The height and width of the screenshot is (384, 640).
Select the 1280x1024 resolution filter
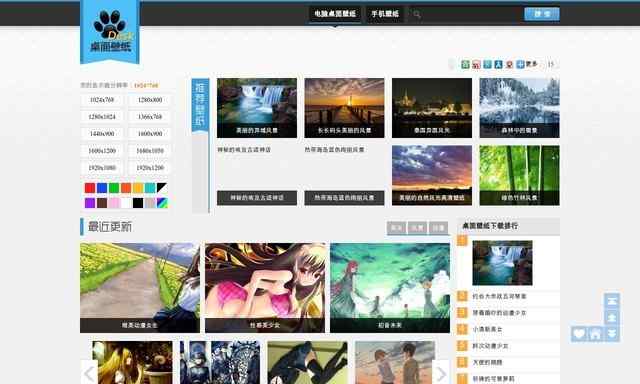coord(102,117)
